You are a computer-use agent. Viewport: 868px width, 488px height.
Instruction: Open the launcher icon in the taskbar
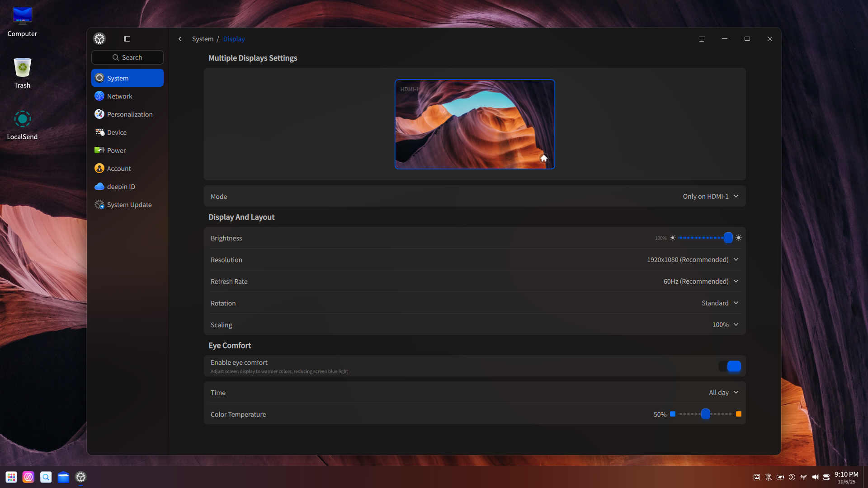click(x=11, y=477)
